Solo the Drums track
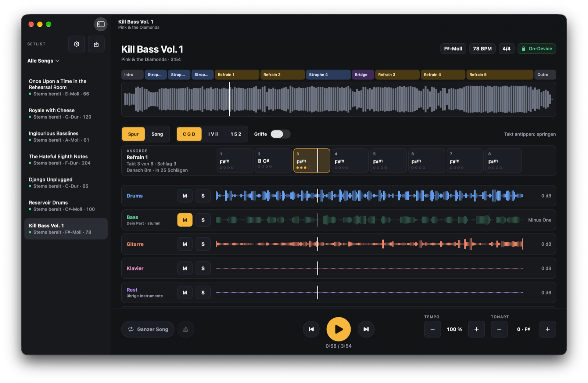Screen dimensions: 588x383 click(203, 196)
